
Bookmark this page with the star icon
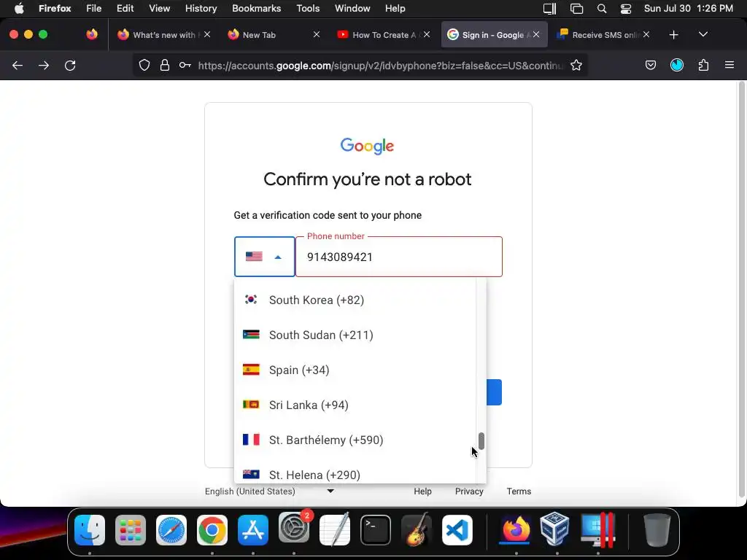(576, 65)
